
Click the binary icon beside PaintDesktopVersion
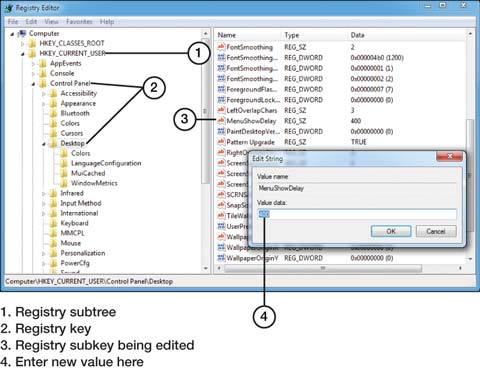(221, 131)
